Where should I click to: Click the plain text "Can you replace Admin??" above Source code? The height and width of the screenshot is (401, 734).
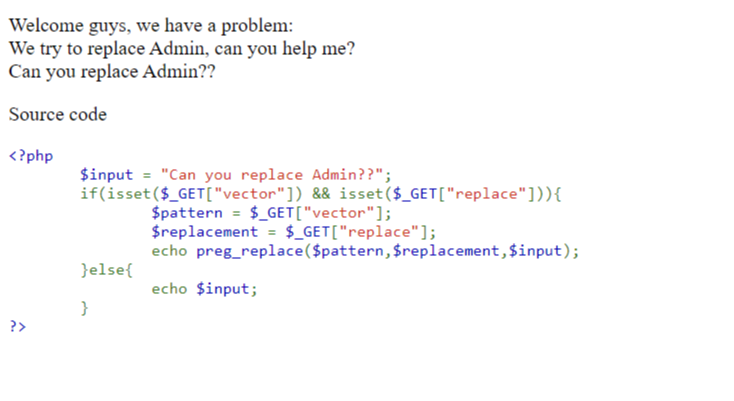[111, 72]
